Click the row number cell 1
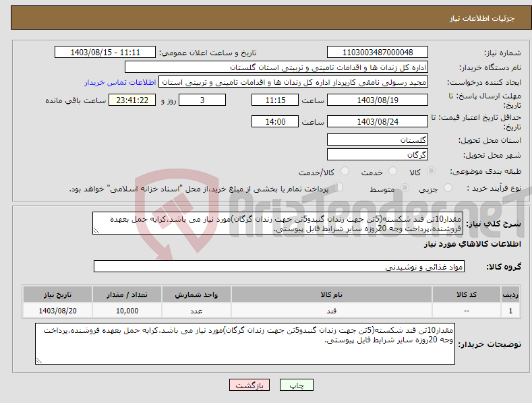532x403 pixels. coord(510,311)
